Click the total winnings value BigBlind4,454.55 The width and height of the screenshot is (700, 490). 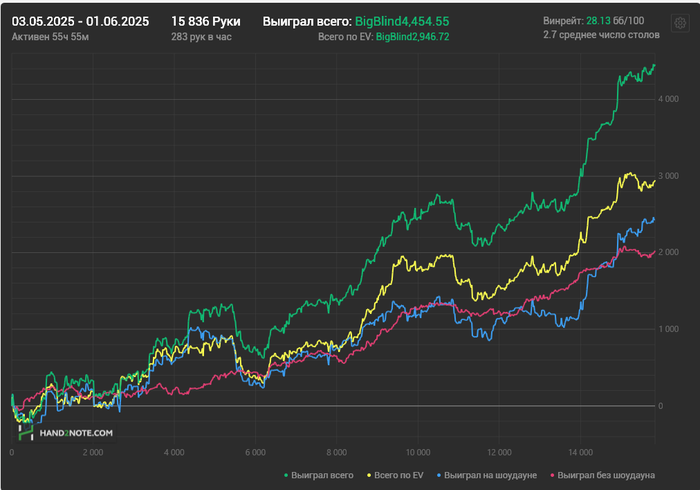pyautogui.click(x=402, y=21)
